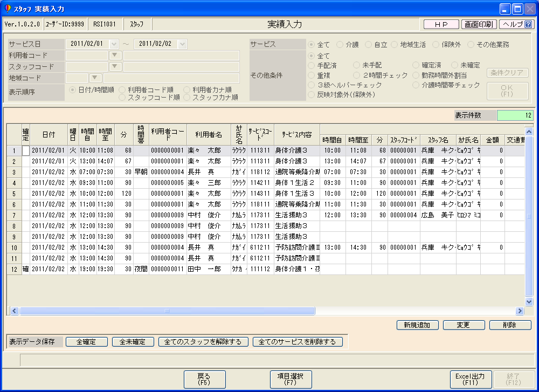Click the 項目選択 (F7) button
The image size is (539, 392).
click(291, 380)
